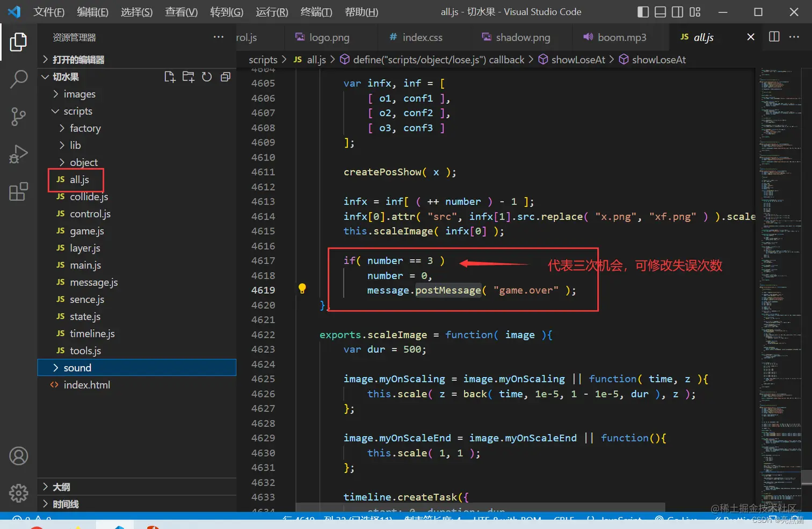
Task: Open the 文件(F) menu
Action: (49, 12)
